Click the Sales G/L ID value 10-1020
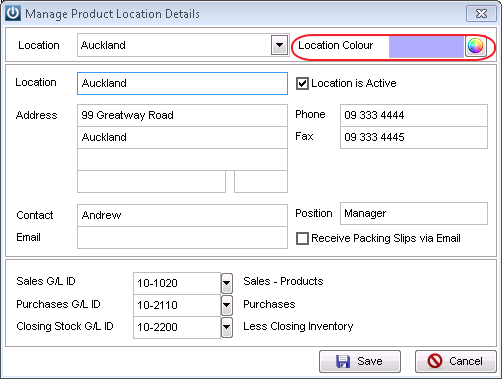Image resolution: width=502 pixels, height=379 pixels. pyautogui.click(x=177, y=283)
